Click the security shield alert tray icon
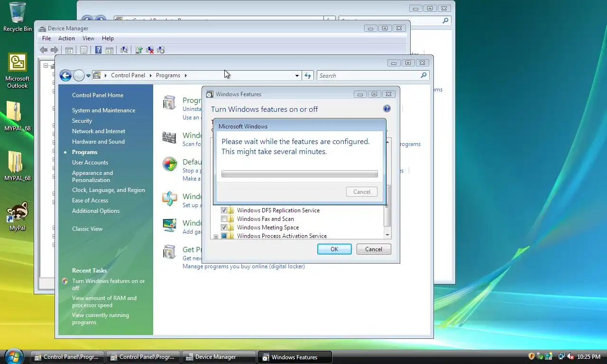Screen dimensions: 607x364 [532, 356]
